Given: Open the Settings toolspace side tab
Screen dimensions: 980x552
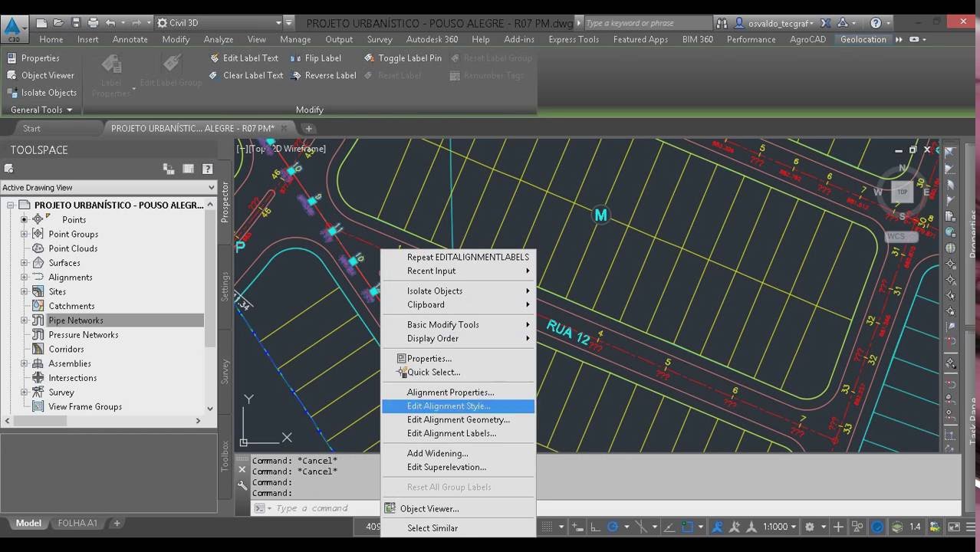Looking at the screenshot, I should [225, 286].
